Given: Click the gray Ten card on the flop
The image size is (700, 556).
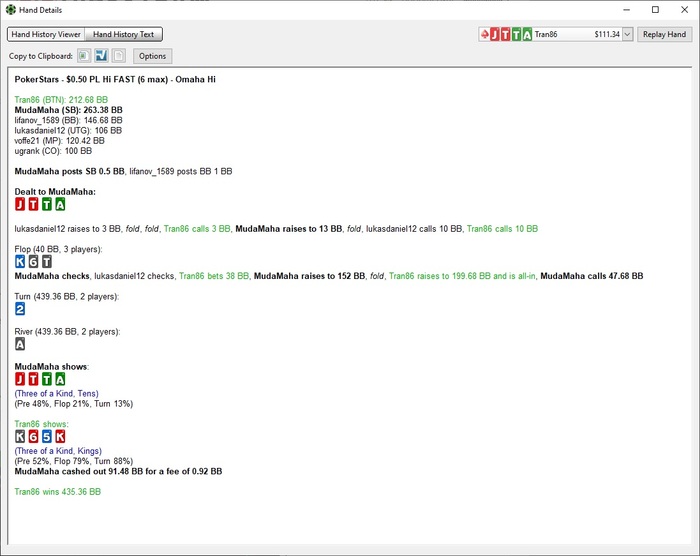Looking at the screenshot, I should tap(47, 261).
